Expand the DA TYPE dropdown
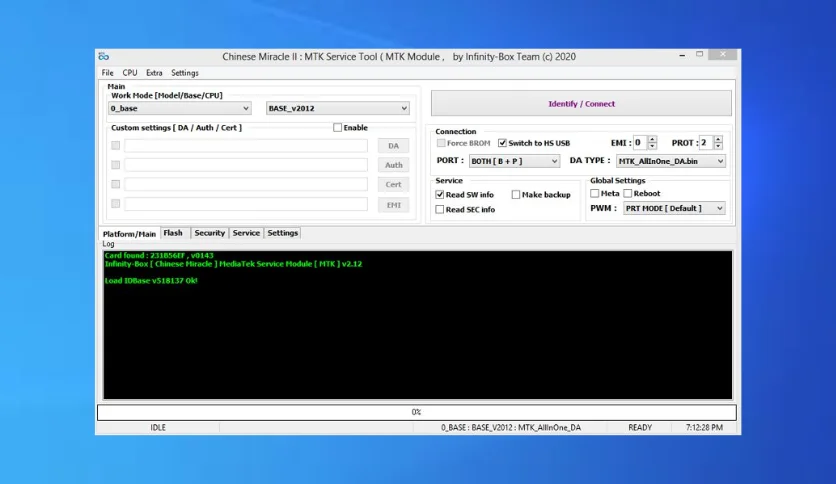Image resolution: width=836 pixels, height=484 pixels. coord(671,161)
